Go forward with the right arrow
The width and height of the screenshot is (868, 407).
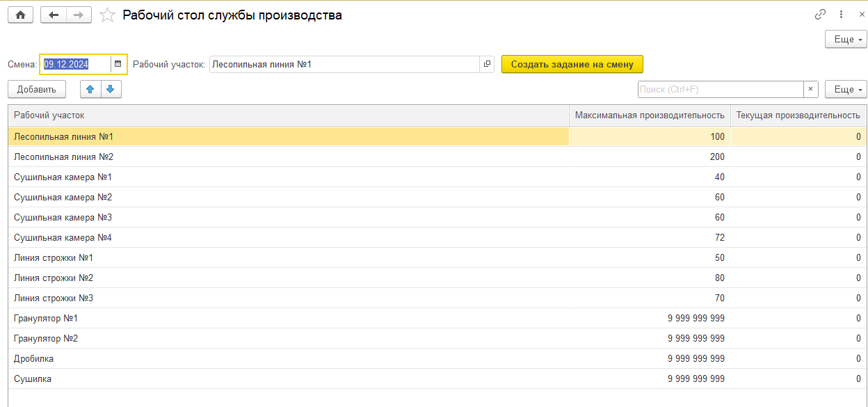click(x=79, y=15)
